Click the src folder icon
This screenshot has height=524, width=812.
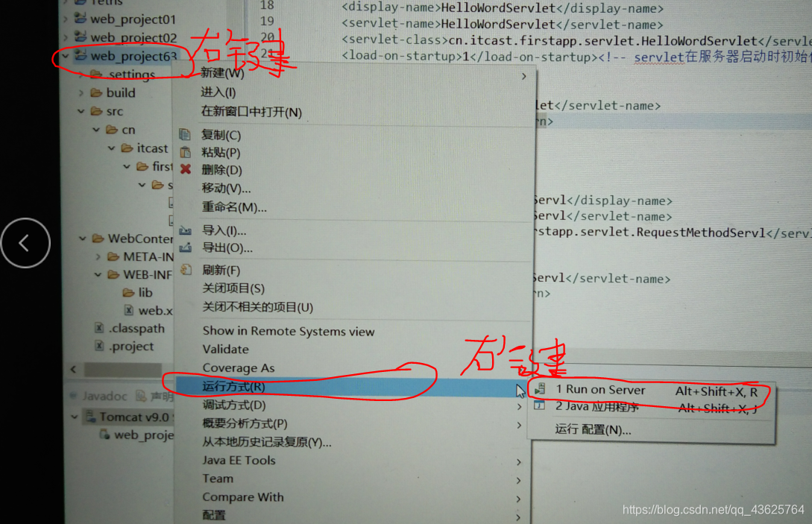[96, 111]
